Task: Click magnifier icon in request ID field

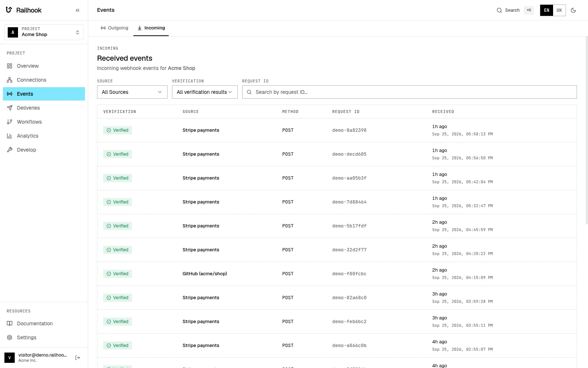Action: [x=249, y=92]
